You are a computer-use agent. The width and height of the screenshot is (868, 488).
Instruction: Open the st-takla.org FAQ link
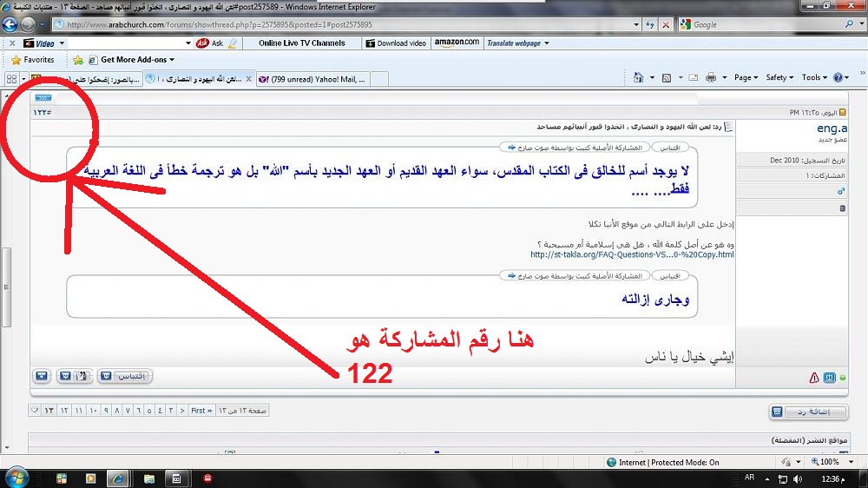(632, 254)
